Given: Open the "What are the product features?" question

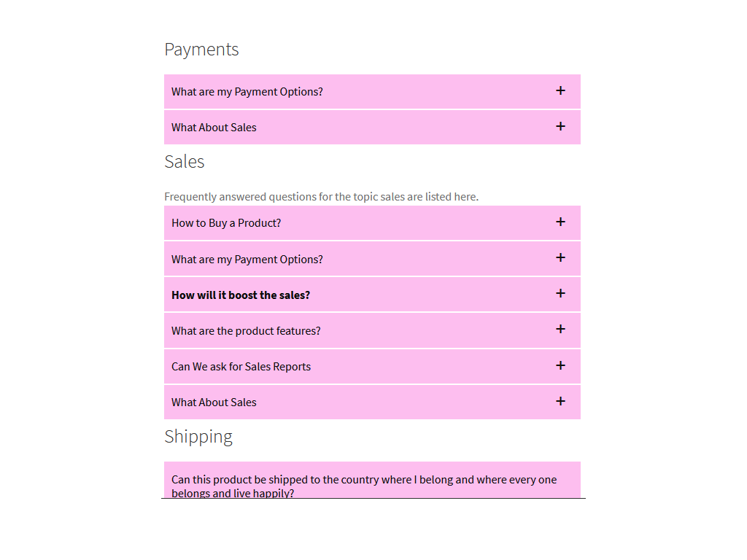Looking at the screenshot, I should tap(246, 331).
